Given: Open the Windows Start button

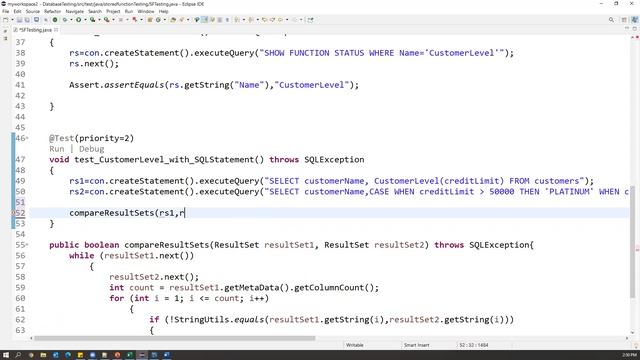Looking at the screenshot, I should tap(6, 355).
